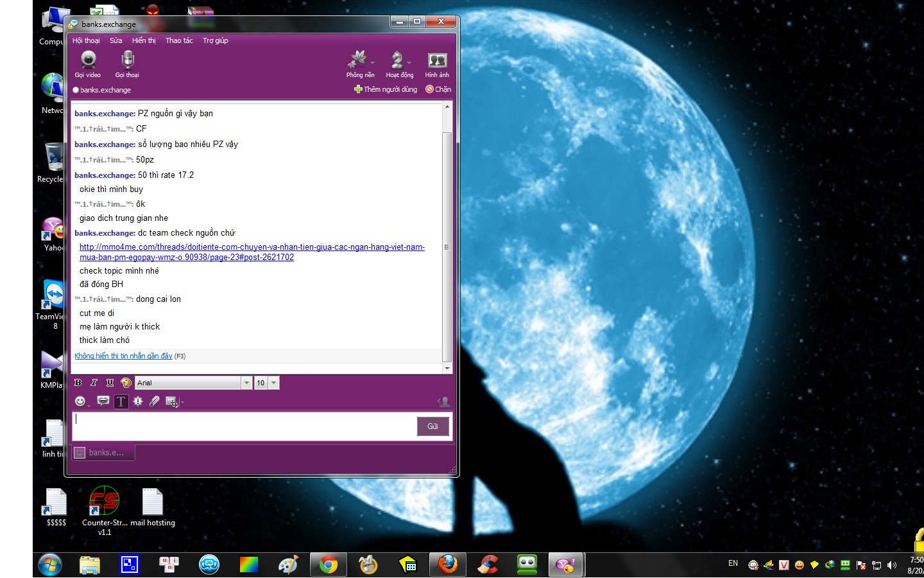Expand the screen capture dropdown arrow

[x=182, y=402]
